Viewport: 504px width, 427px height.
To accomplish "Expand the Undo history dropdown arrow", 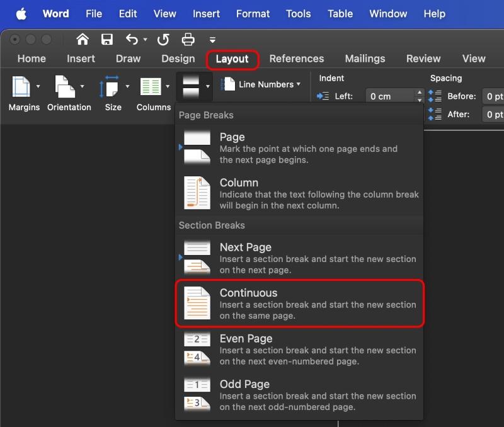I will pyautogui.click(x=146, y=40).
